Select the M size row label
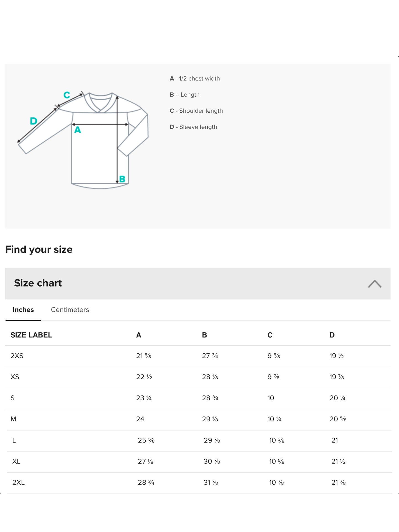This screenshot has height=532, width=399. (13, 419)
